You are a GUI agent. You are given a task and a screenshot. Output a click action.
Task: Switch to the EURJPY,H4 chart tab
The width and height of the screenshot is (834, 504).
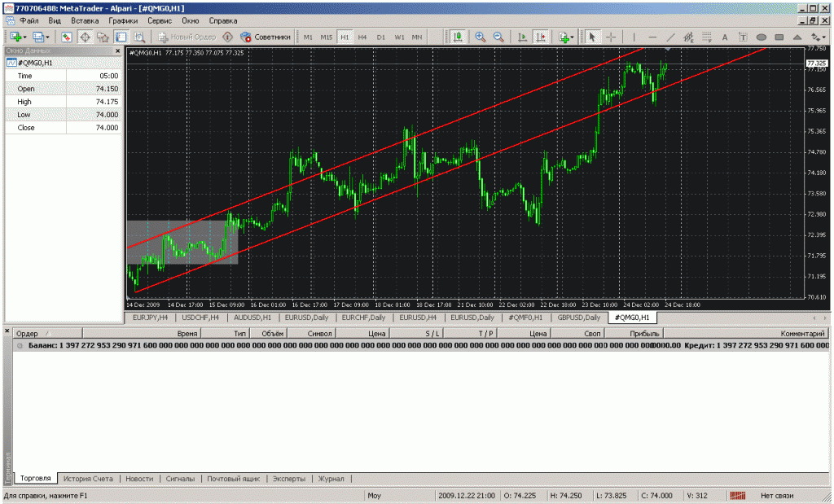150,318
